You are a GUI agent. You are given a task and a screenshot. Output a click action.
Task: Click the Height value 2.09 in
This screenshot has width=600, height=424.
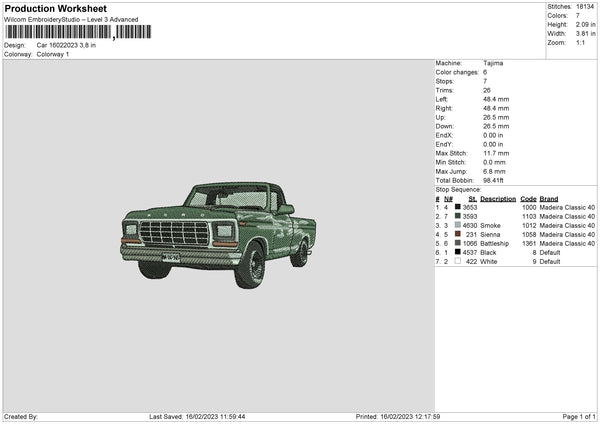tap(586, 24)
